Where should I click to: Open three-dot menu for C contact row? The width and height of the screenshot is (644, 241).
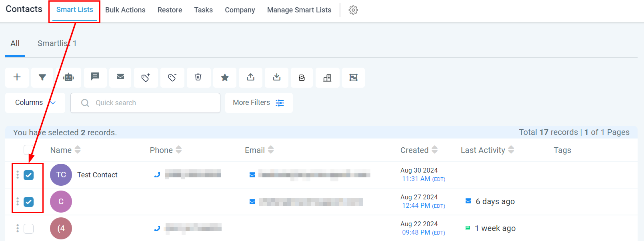[18, 202]
